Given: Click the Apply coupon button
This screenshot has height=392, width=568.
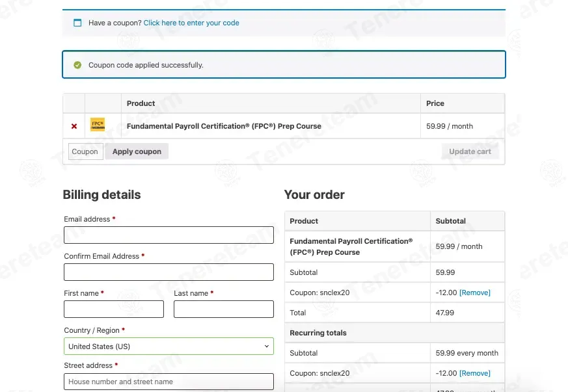Looking at the screenshot, I should click(137, 151).
